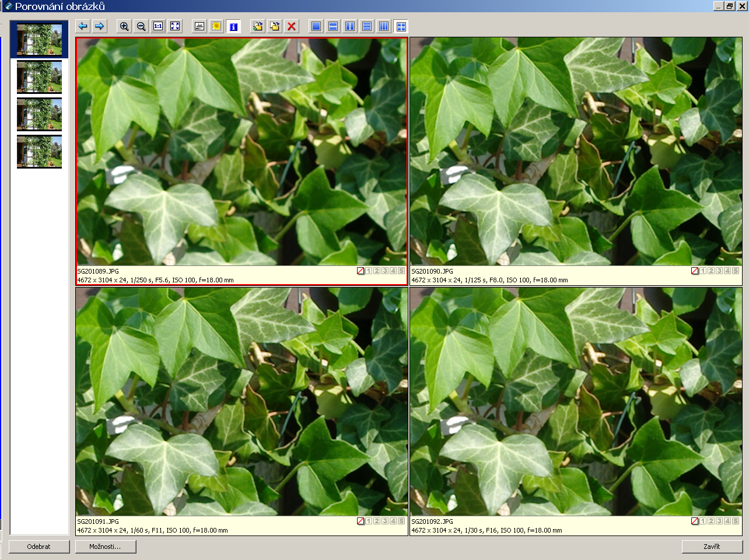Toggle the yellow sunflower highlight icon
This screenshot has height=560, width=749.
216,26
